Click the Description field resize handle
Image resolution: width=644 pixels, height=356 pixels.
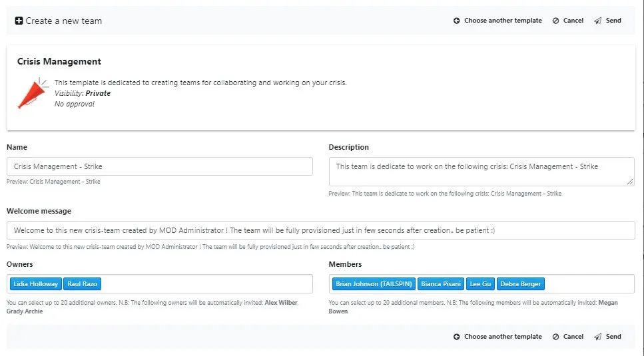tap(630, 182)
